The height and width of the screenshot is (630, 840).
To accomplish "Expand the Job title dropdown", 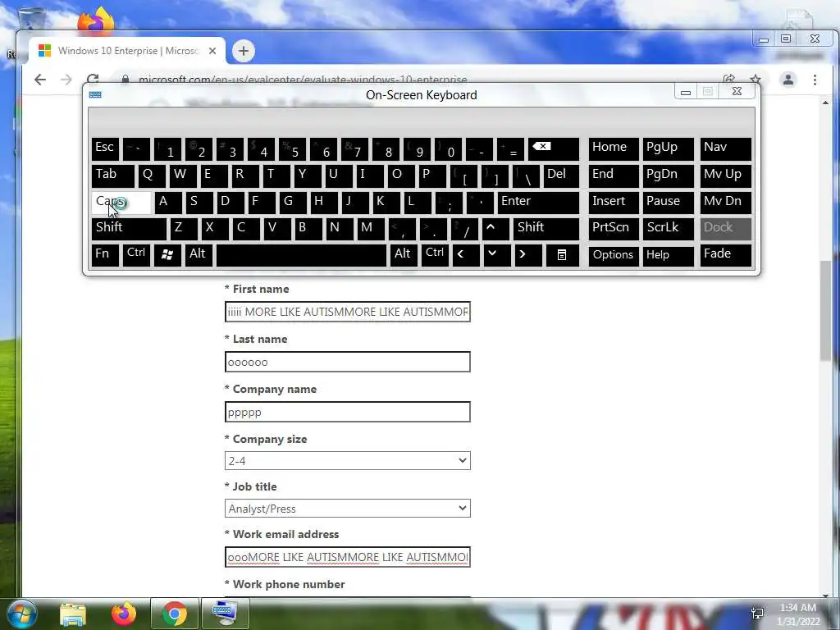I will 348,509.
